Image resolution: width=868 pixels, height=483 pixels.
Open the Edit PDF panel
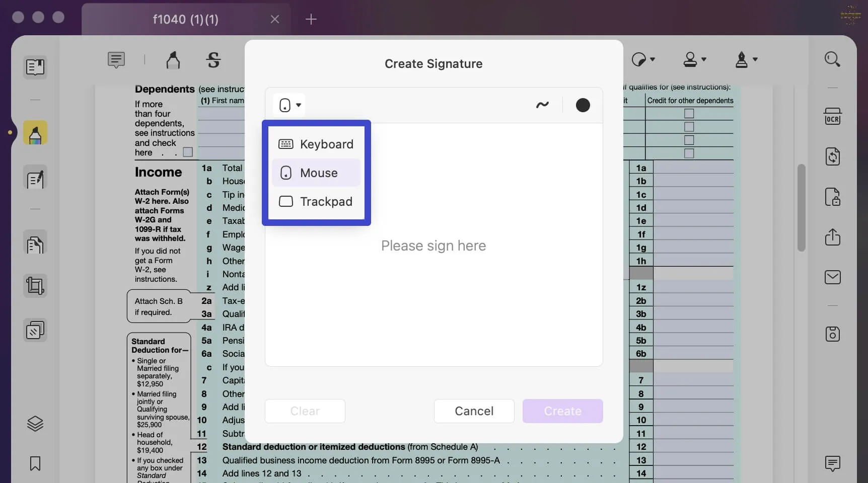pos(35,178)
